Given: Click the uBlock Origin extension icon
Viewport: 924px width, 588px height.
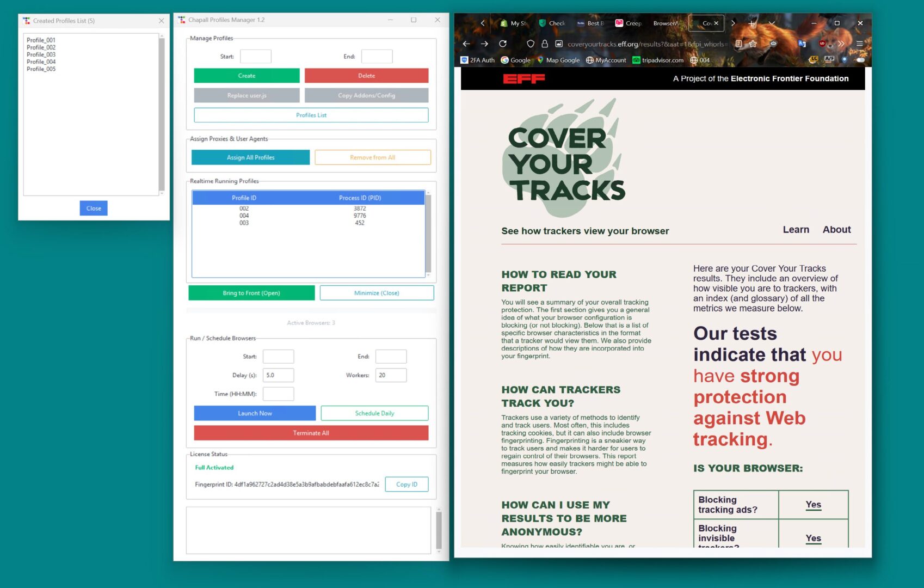Looking at the screenshot, I should click(x=822, y=44).
